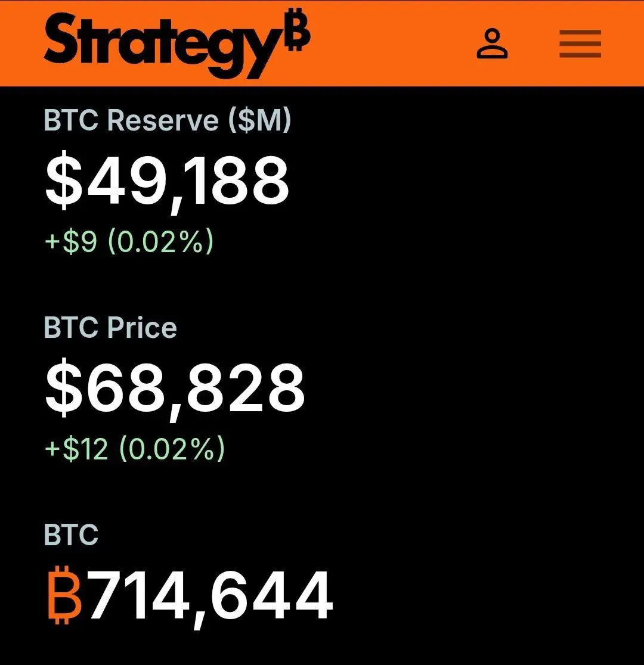
Task: Click the $68,828 BTC price value
Action: point(175,389)
